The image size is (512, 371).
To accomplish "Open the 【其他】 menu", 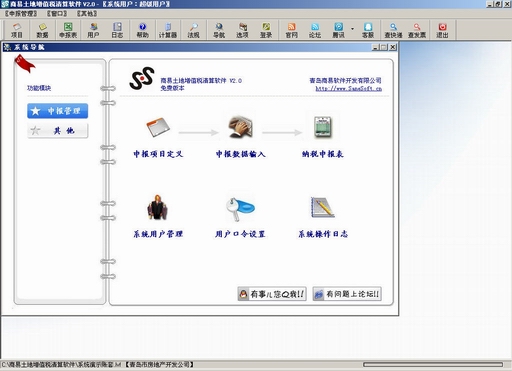I will tap(87, 14).
